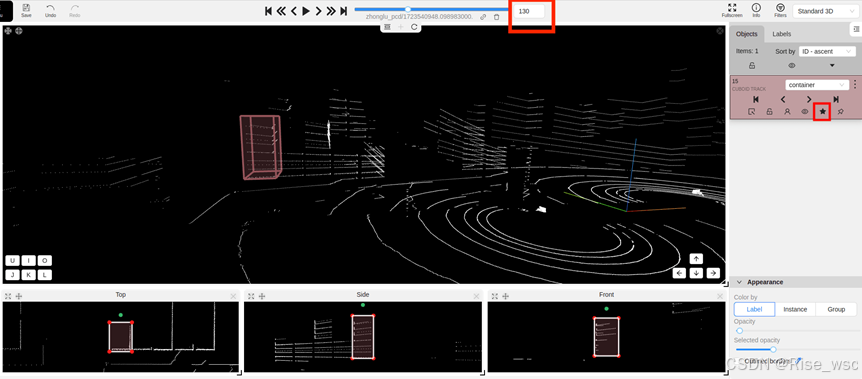Select the Instance color-by option
Image resolution: width=862 pixels, height=379 pixels.
click(795, 309)
